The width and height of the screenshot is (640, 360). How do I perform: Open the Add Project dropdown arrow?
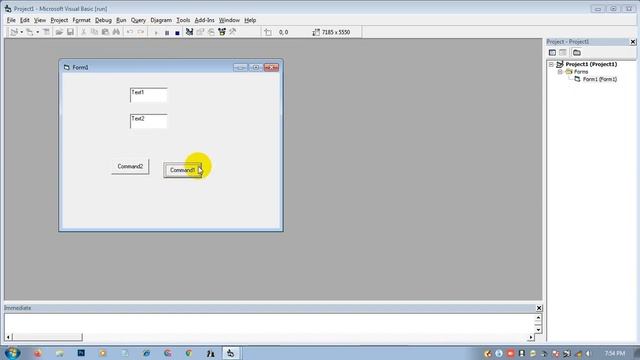21,32
